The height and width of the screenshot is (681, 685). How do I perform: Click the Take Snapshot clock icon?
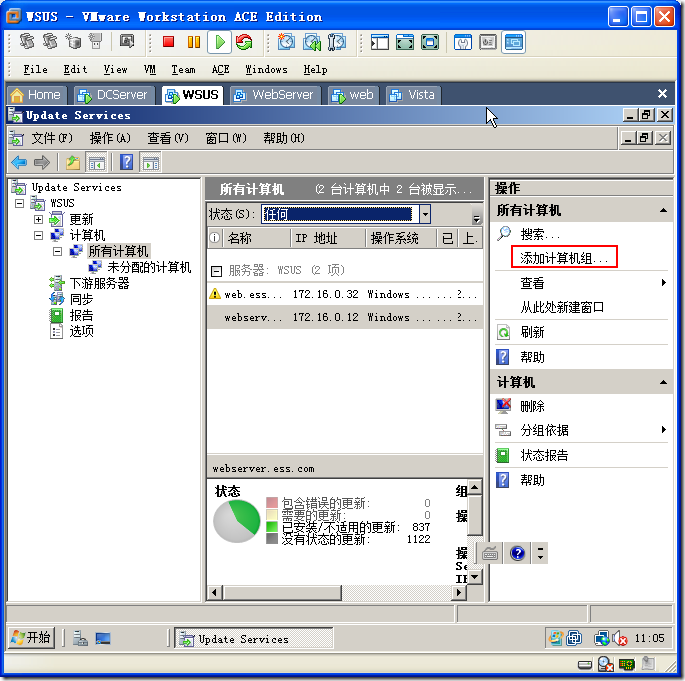coord(286,42)
